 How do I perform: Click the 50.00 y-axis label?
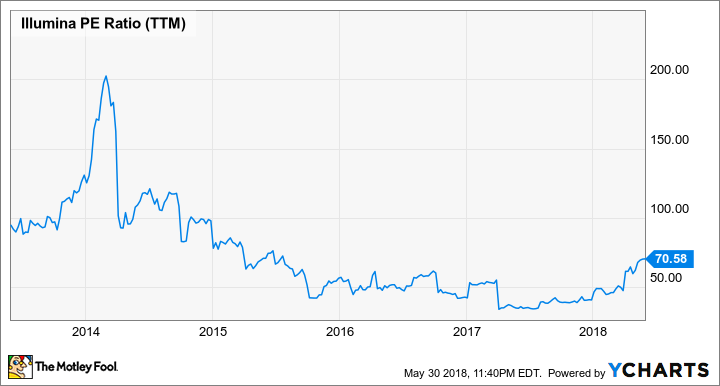click(666, 278)
